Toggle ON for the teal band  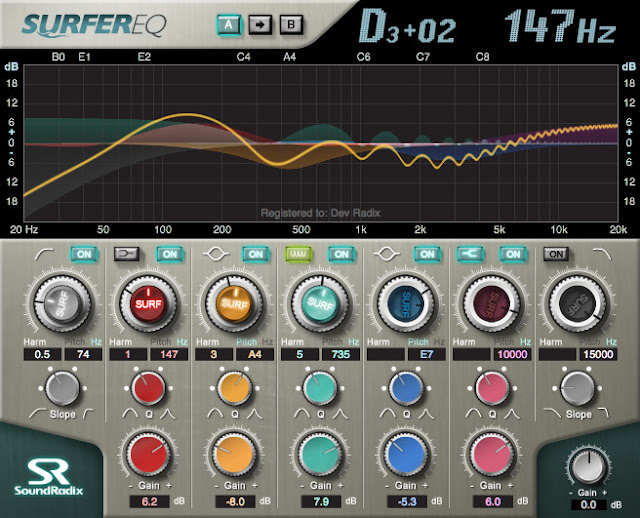(341, 254)
